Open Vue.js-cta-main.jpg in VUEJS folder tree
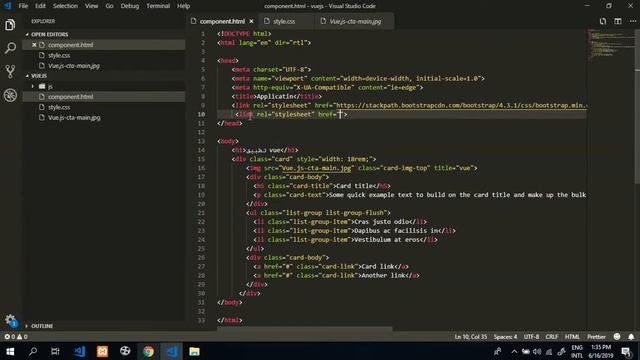 pos(74,118)
